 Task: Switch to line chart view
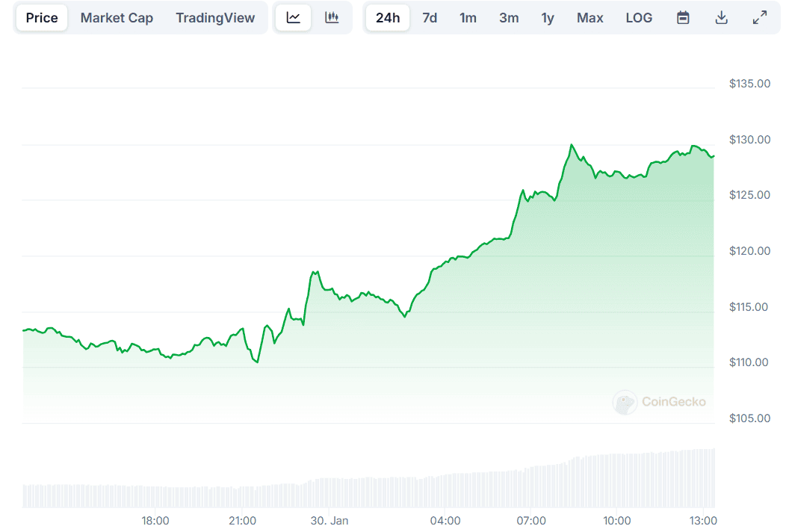294,18
